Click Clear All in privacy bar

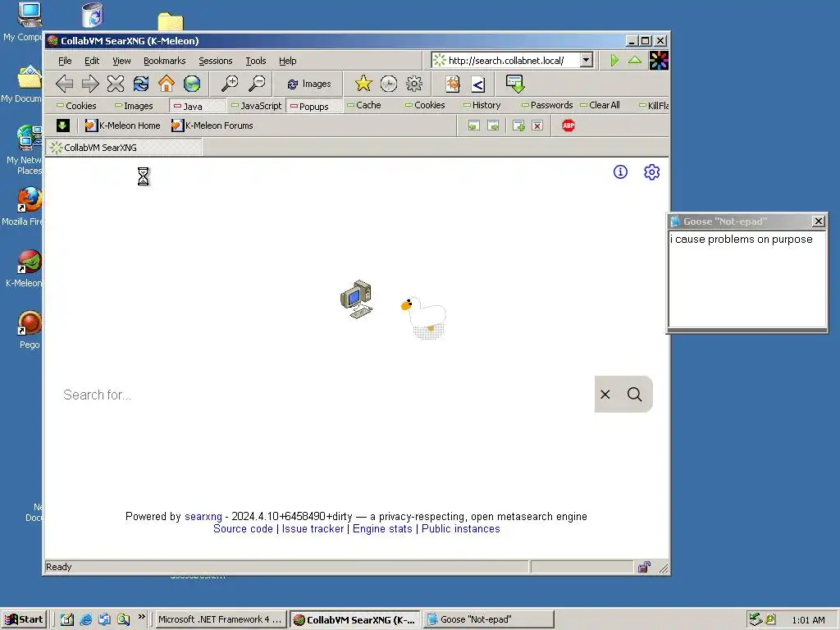tap(600, 105)
